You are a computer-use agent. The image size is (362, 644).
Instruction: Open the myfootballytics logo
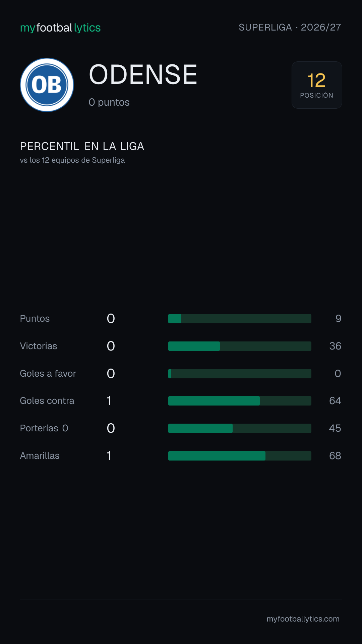(60, 28)
